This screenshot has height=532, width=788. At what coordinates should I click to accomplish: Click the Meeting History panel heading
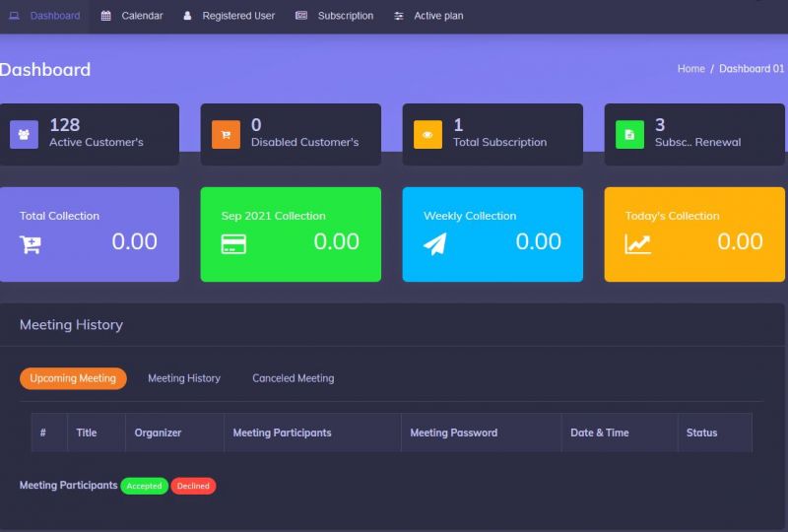(71, 325)
